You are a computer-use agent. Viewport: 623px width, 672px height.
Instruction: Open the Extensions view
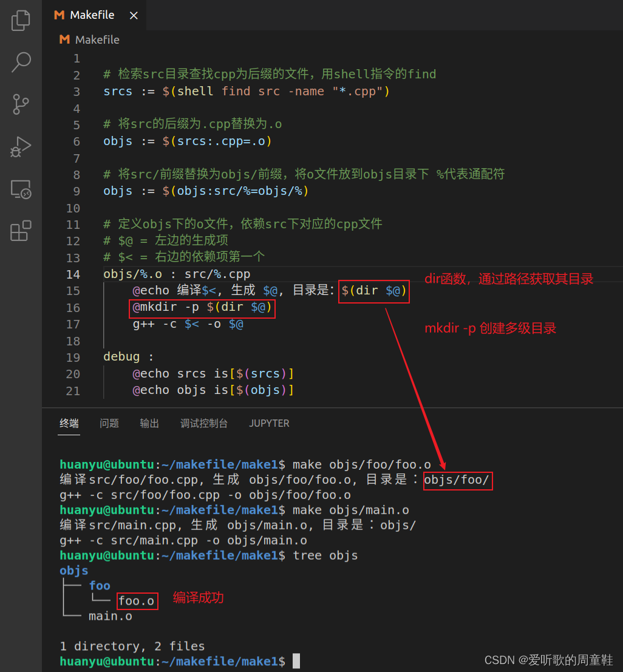click(21, 231)
